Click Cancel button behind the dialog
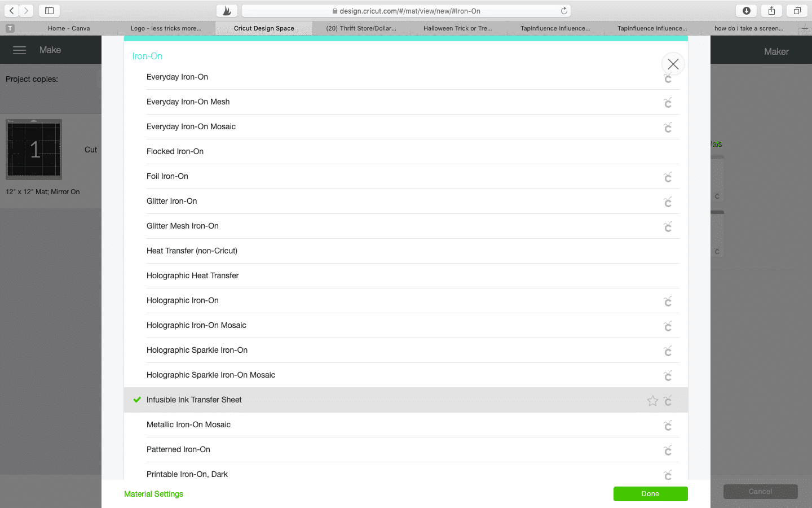This screenshot has height=508, width=812. coord(760,492)
